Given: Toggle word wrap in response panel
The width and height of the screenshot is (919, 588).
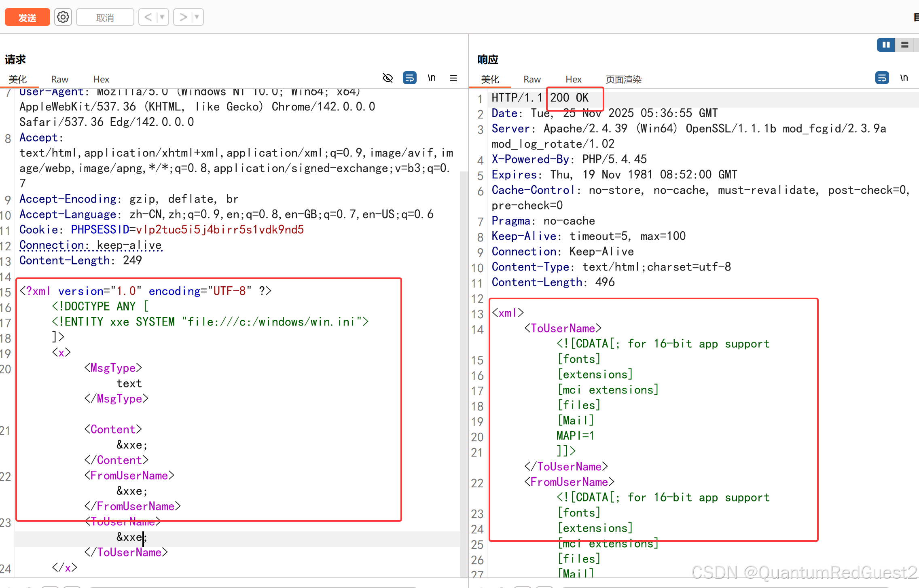Looking at the screenshot, I should [x=882, y=78].
